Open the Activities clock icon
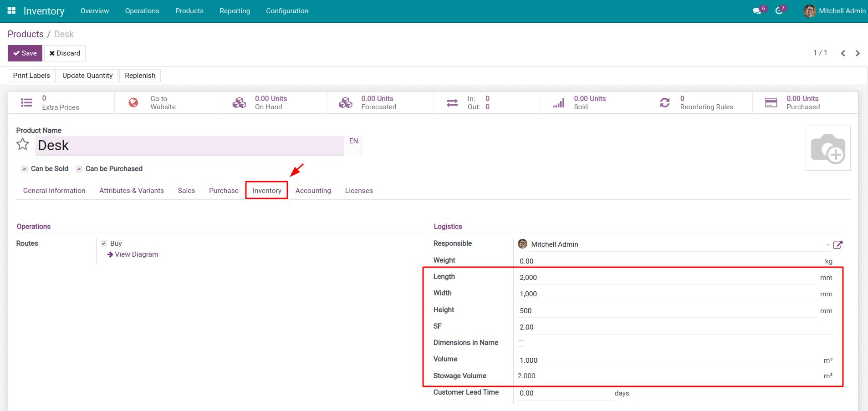 coord(779,10)
